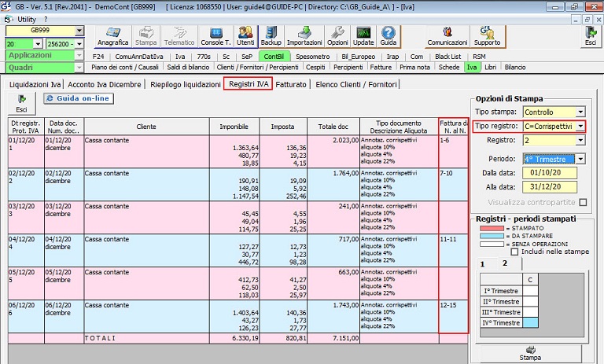Click the Imponibile column header
Screen dimensions: 604x364
point(234,127)
